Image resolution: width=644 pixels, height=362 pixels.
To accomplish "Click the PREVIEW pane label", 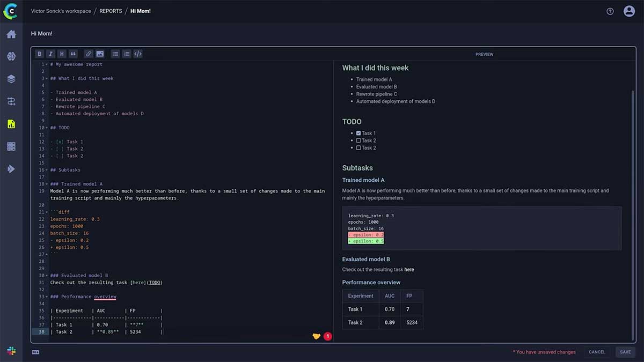I will tap(484, 54).
